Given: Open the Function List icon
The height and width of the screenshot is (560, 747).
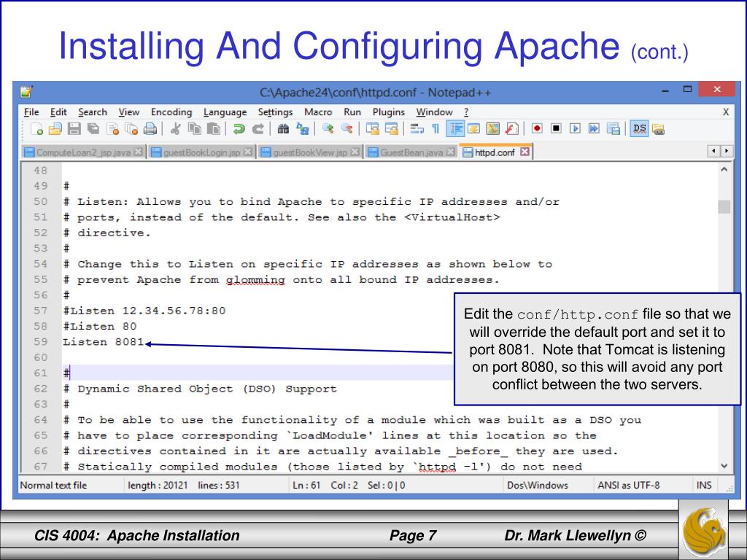Looking at the screenshot, I should 511,128.
